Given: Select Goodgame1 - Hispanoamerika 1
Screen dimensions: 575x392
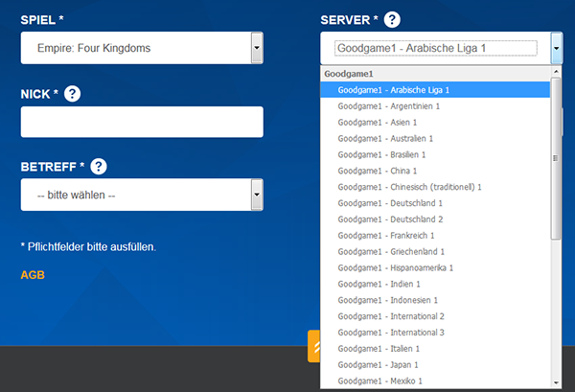Looking at the screenshot, I should point(435,267).
